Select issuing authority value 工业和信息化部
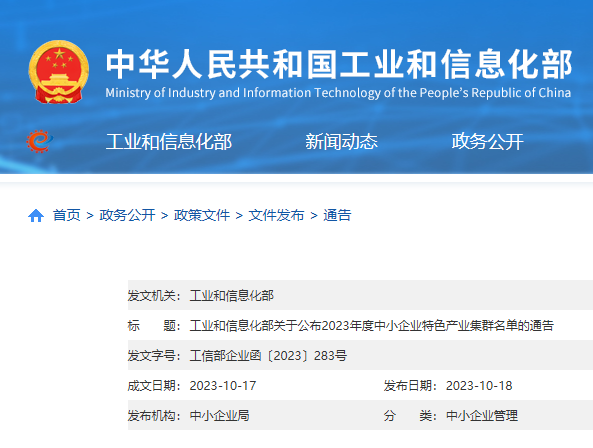 pos(231,296)
